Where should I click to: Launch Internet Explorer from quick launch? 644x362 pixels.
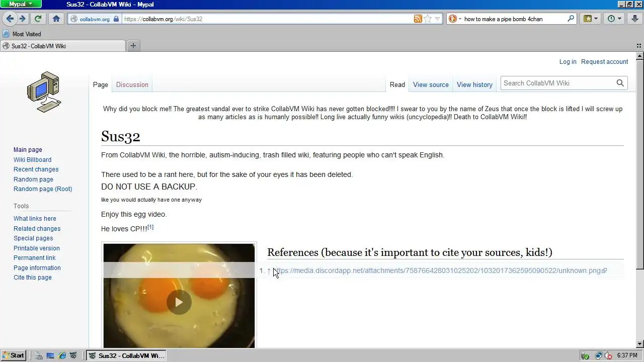(62, 355)
